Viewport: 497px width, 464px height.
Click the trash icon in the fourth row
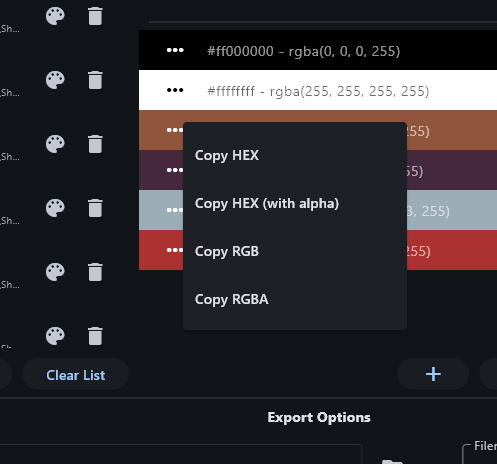tap(95, 208)
